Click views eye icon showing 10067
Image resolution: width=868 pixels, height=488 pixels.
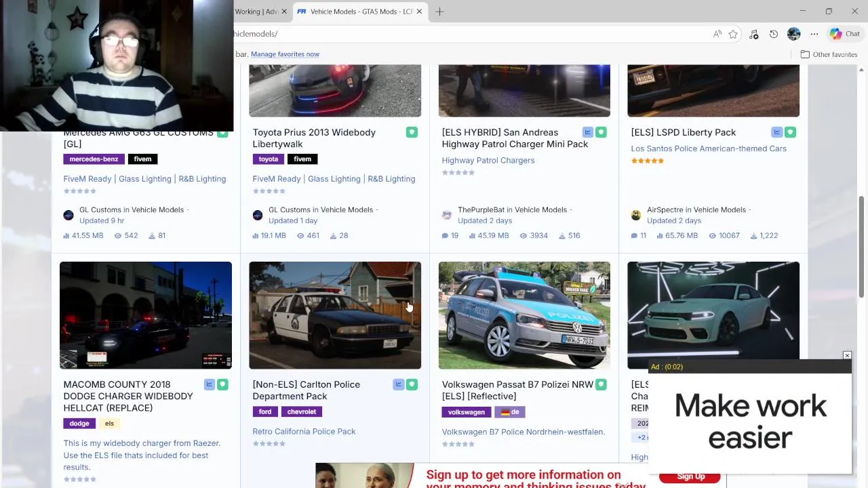[x=712, y=236]
